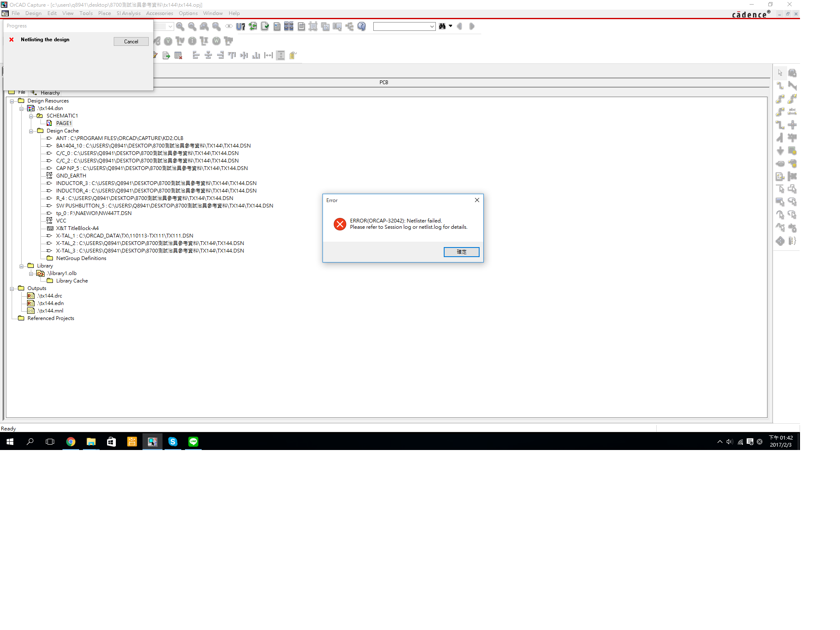Confirm the Netlister failed error dialog
Screen dimensions: 840x630
[x=461, y=252]
